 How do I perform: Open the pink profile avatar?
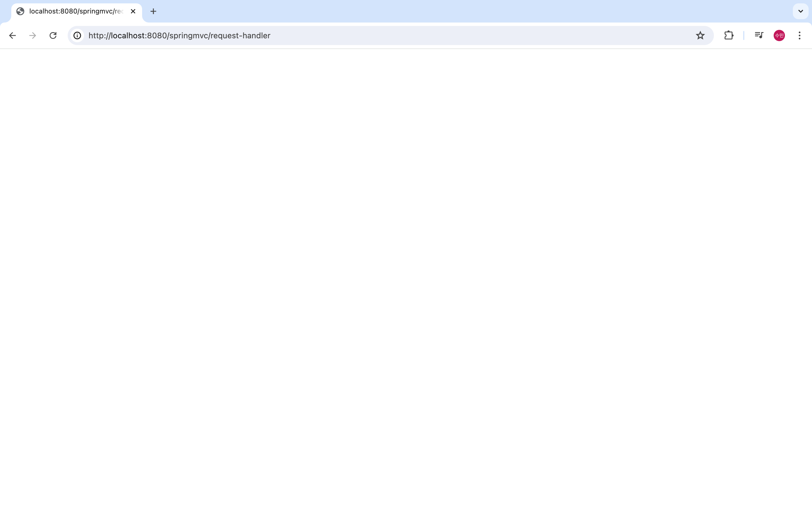(779, 35)
